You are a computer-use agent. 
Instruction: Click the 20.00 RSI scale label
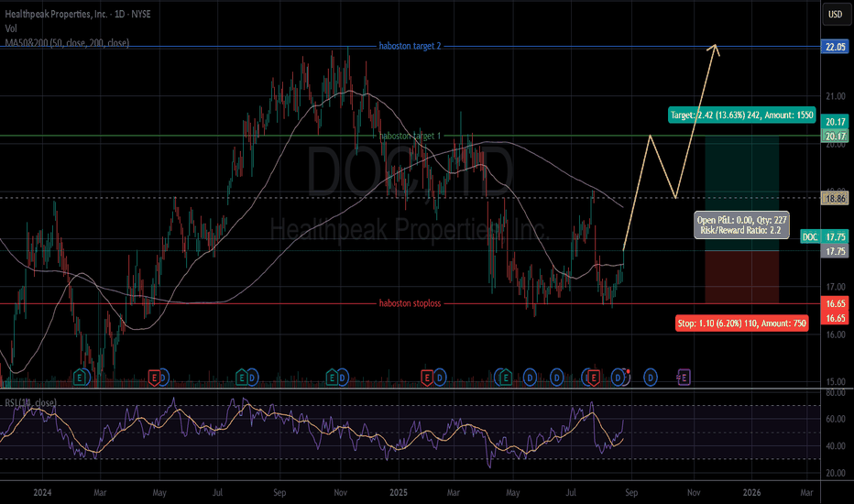[x=836, y=473]
